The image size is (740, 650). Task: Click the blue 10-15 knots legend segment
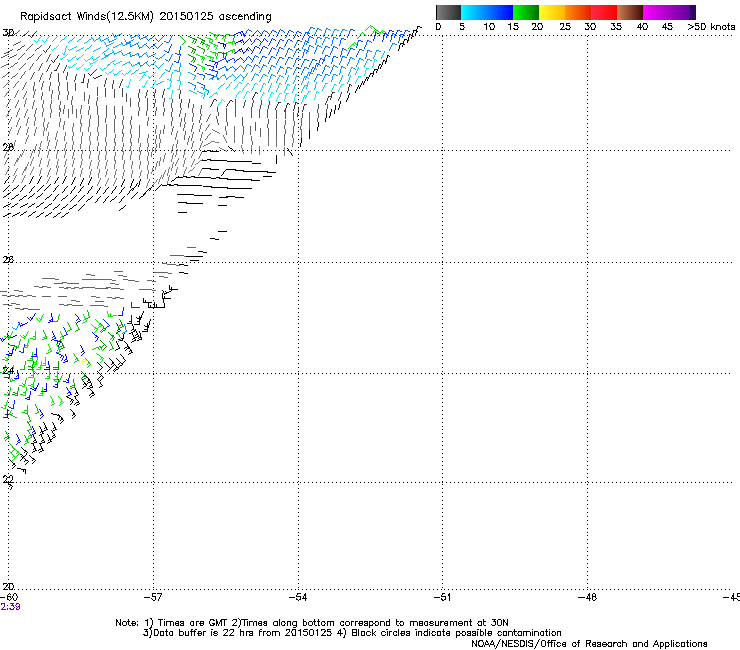click(500, 12)
